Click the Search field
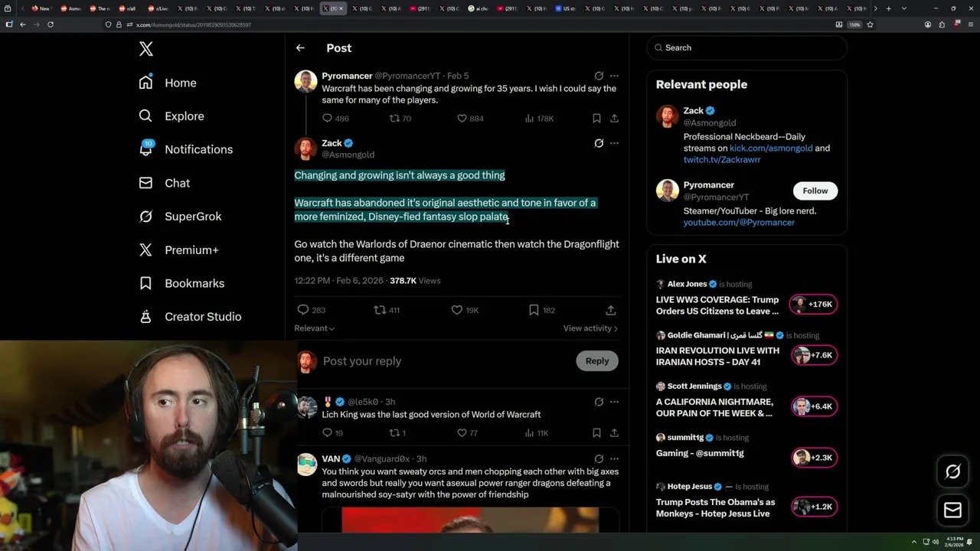Image resolution: width=980 pixels, height=551 pixels. [747, 47]
